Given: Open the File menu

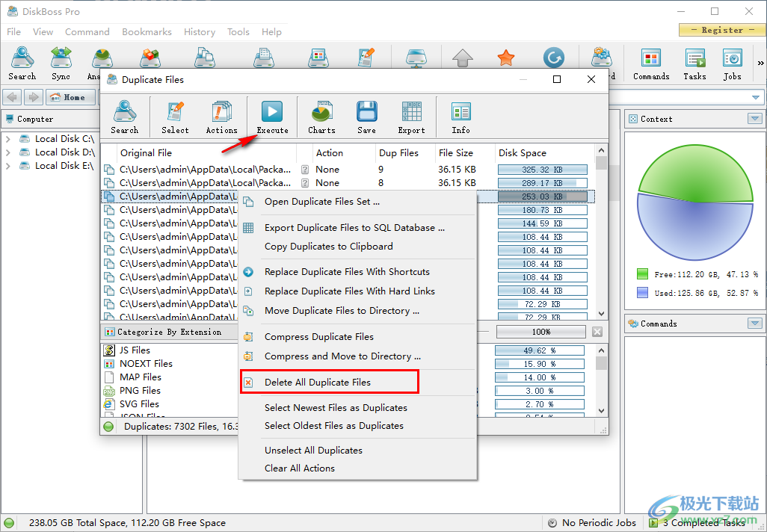Looking at the screenshot, I should pos(13,32).
